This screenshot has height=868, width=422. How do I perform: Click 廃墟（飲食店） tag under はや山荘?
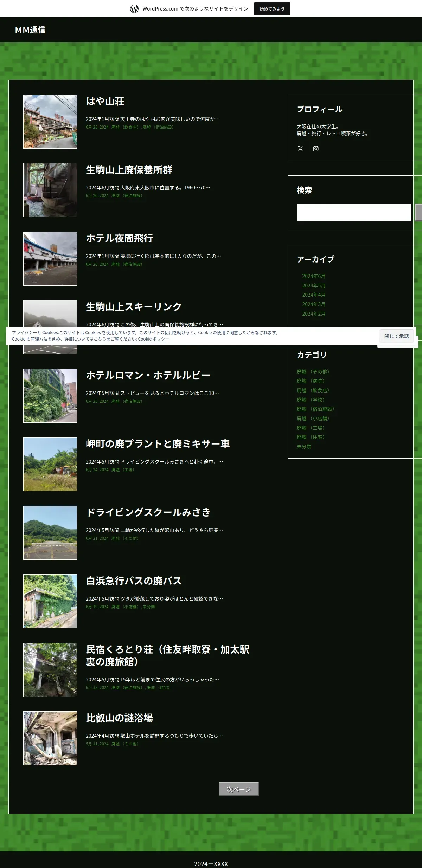(126, 127)
